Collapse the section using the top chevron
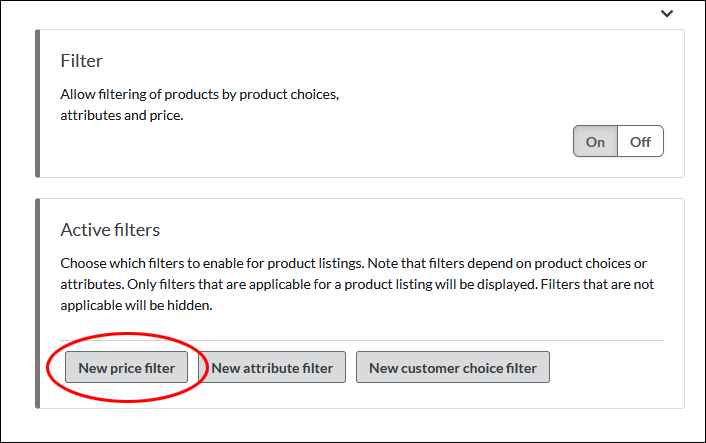Viewport: 706px width, 443px height. click(667, 14)
